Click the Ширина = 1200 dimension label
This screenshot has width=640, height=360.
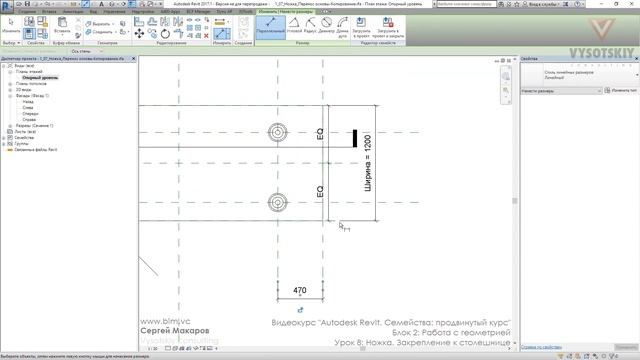click(368, 163)
